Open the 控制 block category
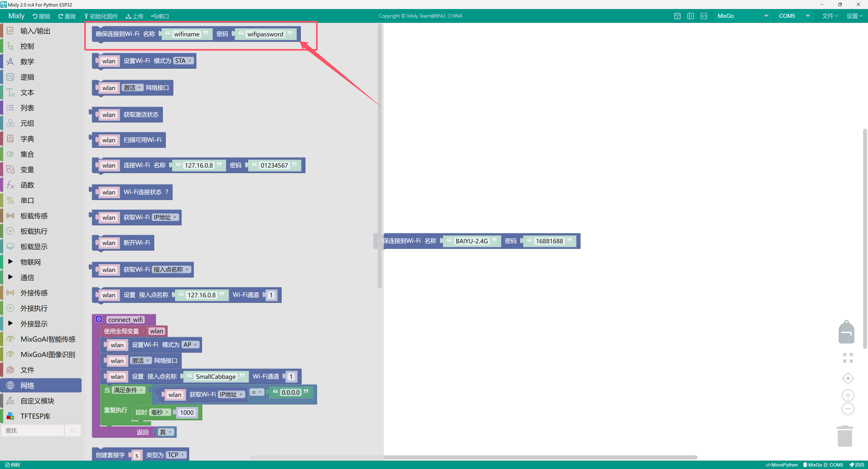 point(41,46)
